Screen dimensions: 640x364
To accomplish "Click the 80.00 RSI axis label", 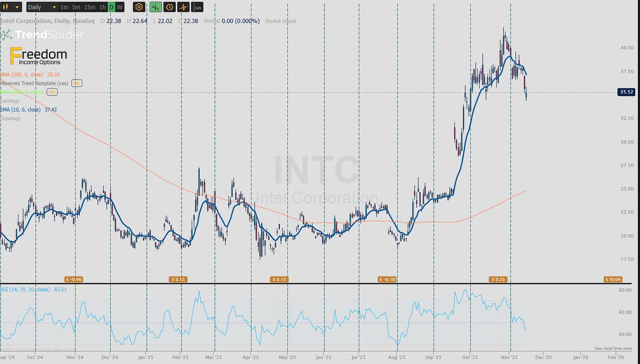I will pos(625,290).
